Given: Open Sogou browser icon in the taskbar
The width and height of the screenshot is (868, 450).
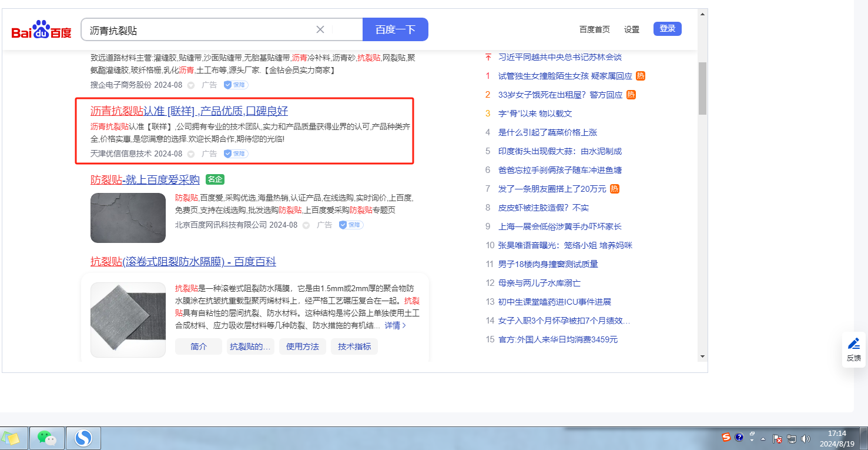Looking at the screenshot, I should pos(83,438).
